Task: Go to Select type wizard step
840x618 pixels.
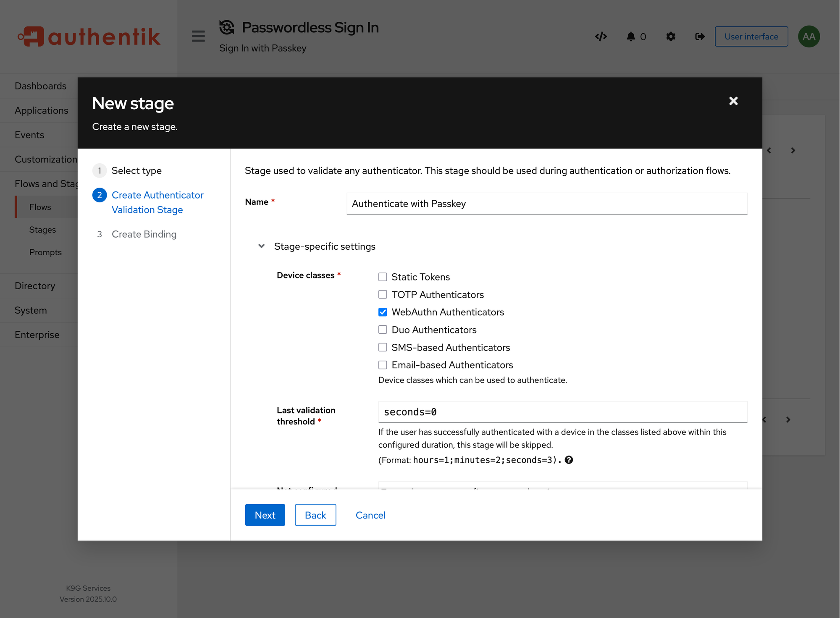Action: [136, 170]
